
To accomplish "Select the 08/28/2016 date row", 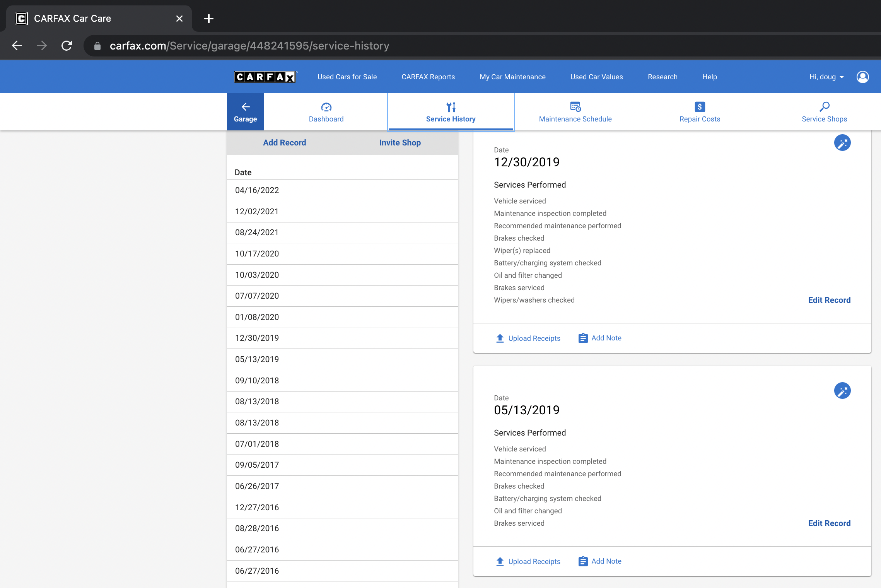I will pos(342,528).
